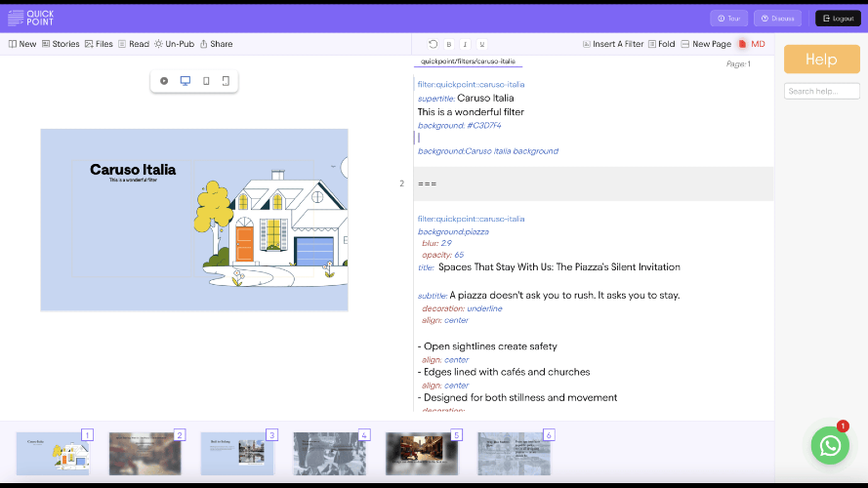Toggle underline formatting
The width and height of the screenshot is (868, 488).
point(481,44)
